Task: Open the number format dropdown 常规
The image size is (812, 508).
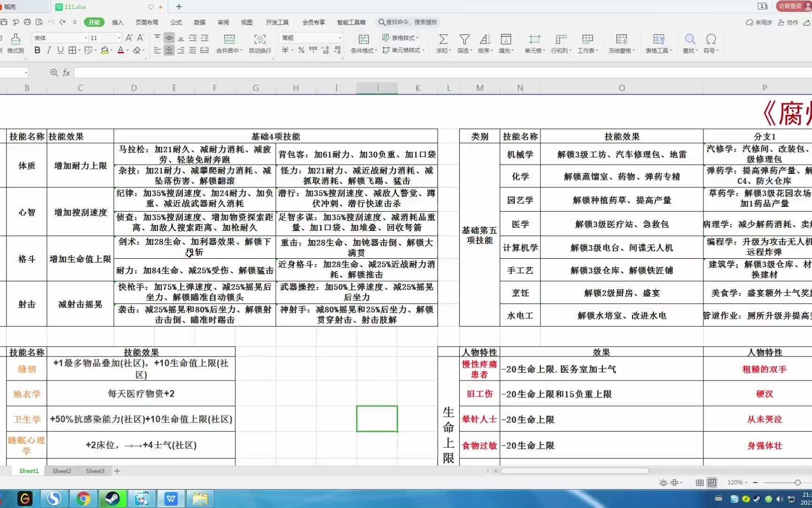Action: (340, 38)
